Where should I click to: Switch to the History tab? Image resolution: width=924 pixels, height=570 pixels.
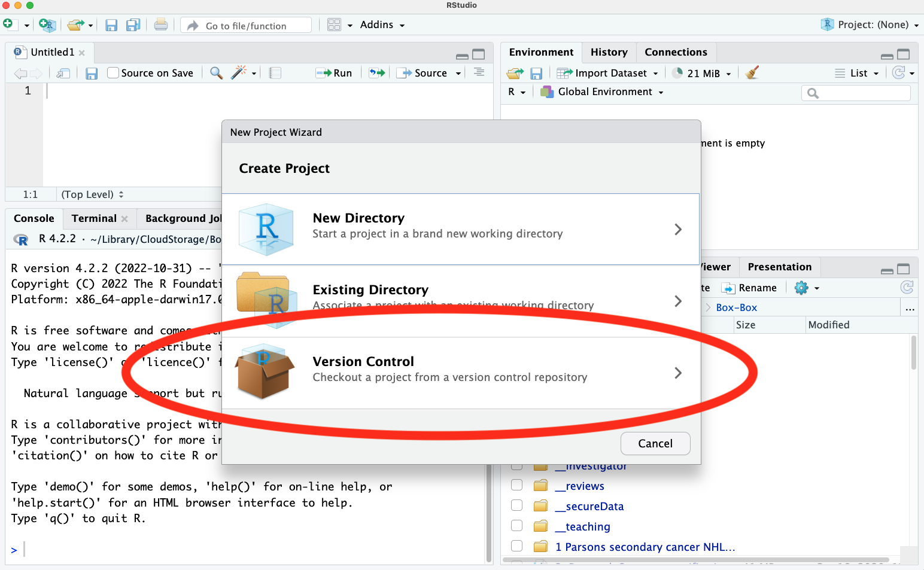609,52
